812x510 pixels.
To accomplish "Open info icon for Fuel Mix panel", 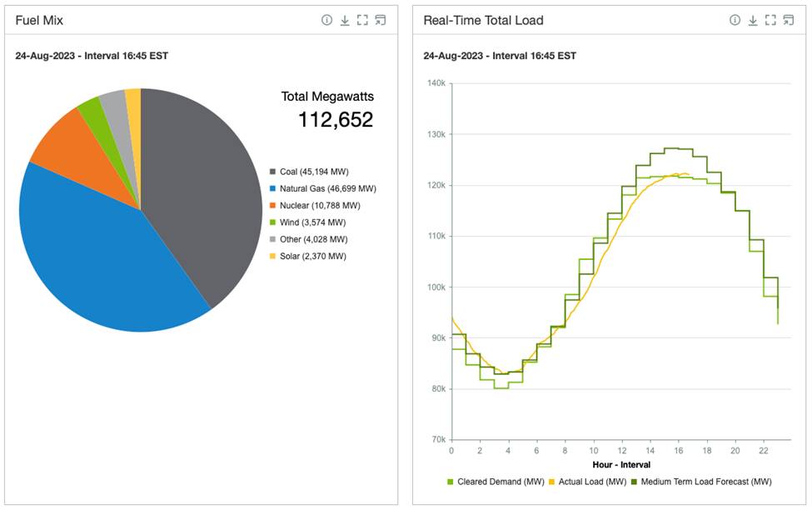I will tap(326, 20).
